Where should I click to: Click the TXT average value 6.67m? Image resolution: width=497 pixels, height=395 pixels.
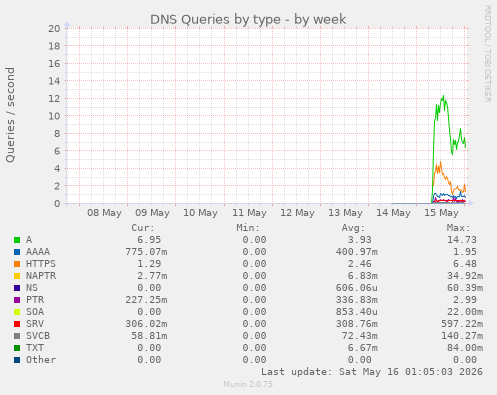(363, 348)
